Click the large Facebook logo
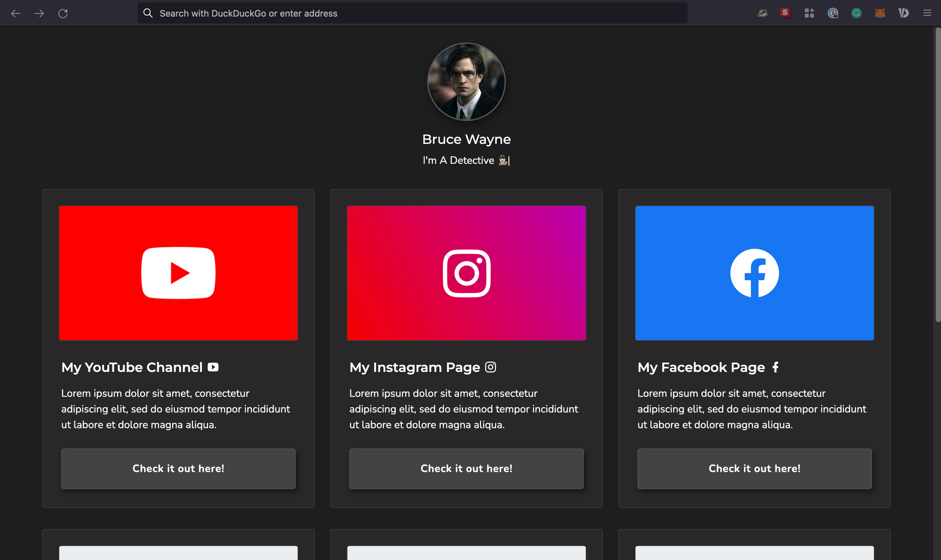 tap(755, 273)
